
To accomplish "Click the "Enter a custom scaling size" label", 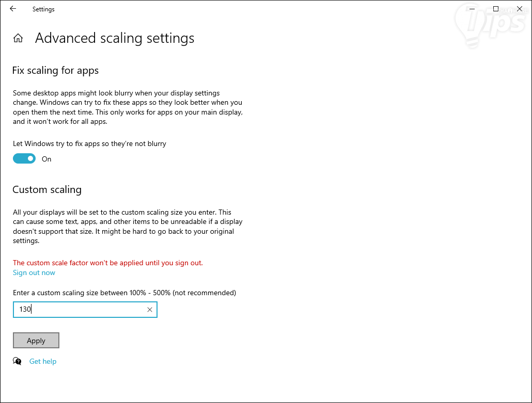I will coord(124,293).
